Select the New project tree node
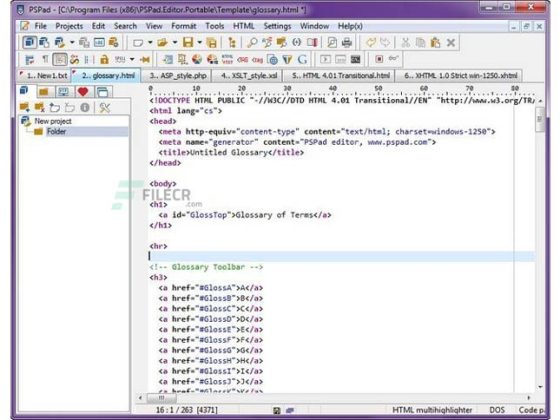The image size is (560, 420). coord(53,121)
